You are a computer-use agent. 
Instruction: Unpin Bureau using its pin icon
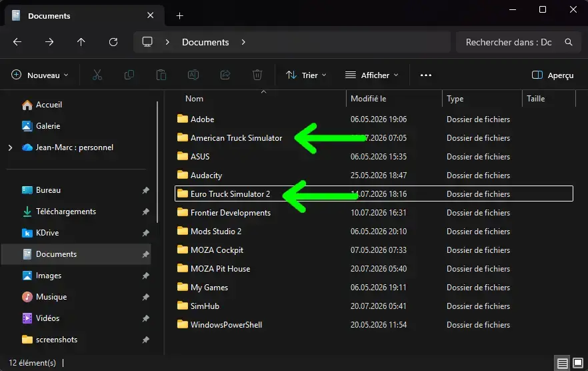(x=146, y=190)
